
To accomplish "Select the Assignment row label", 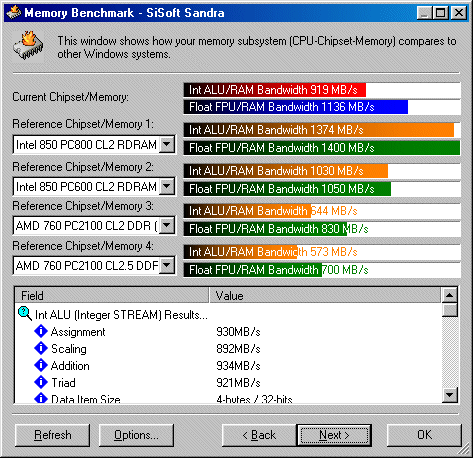I will [78, 332].
